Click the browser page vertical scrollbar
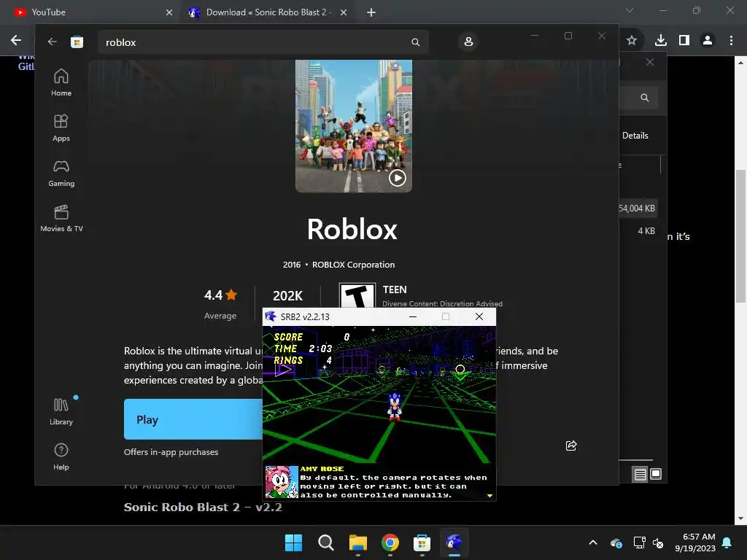 [741, 236]
